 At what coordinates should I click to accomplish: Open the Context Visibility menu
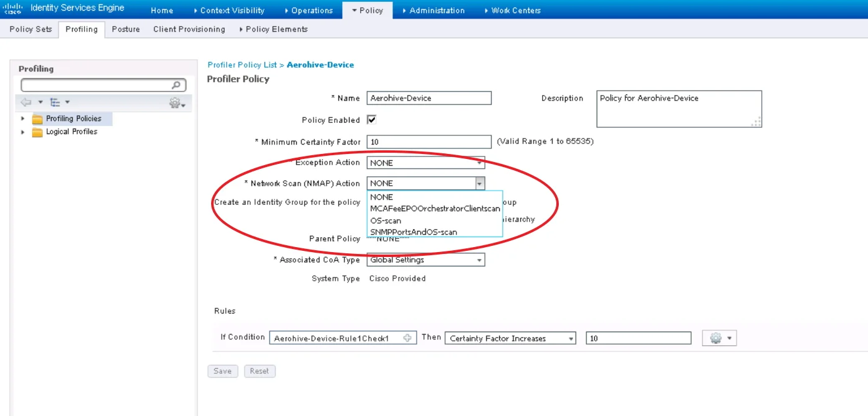point(228,11)
